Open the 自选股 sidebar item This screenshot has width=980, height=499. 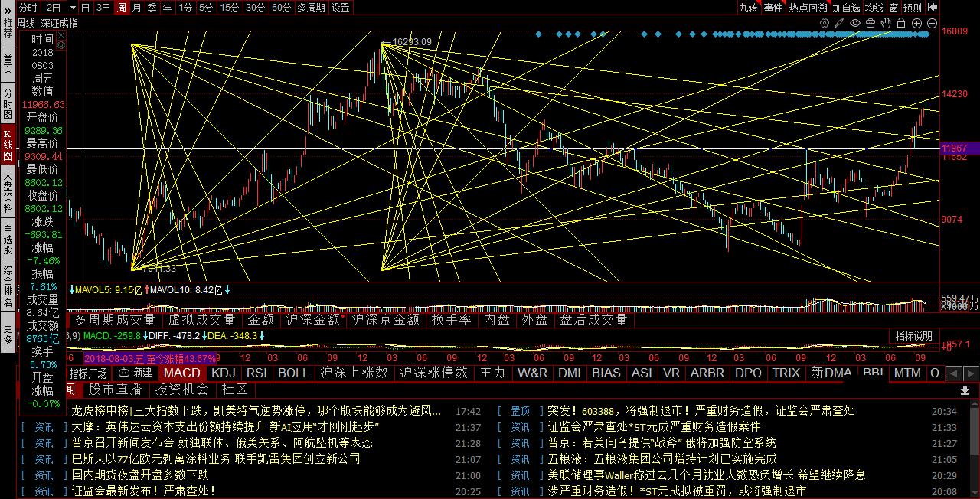point(8,239)
